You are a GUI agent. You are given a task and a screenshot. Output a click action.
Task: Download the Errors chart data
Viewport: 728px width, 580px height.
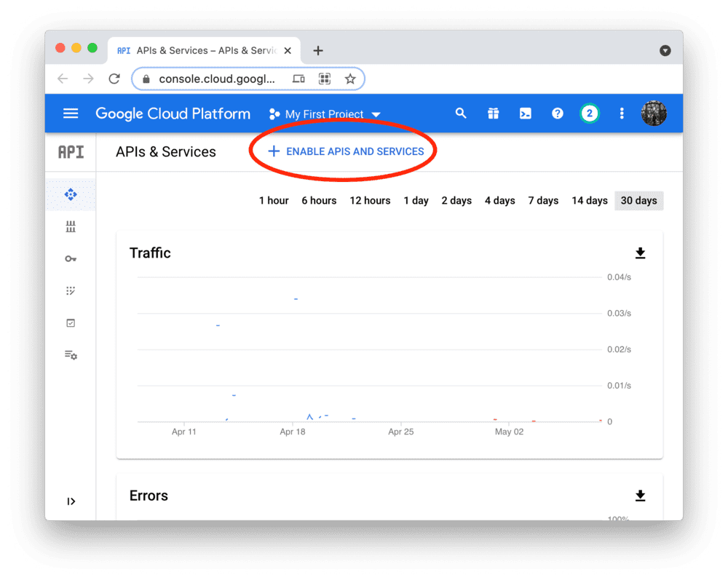pyautogui.click(x=640, y=496)
